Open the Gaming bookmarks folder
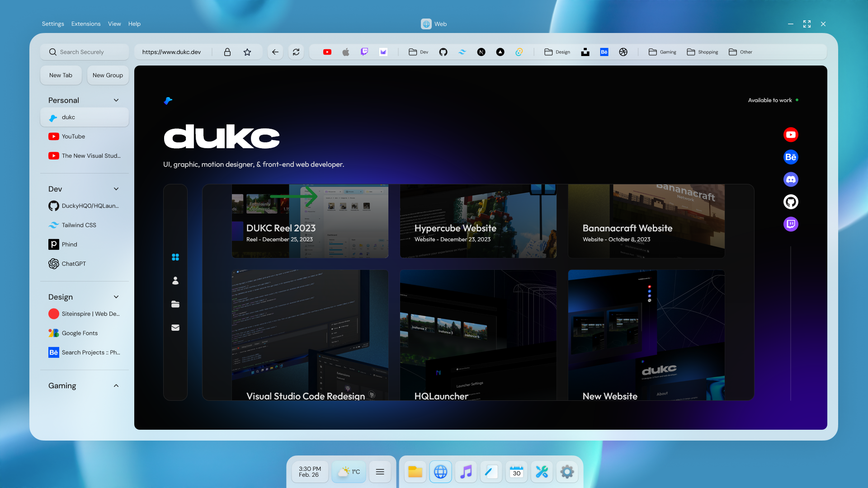This screenshot has height=488, width=868. (x=662, y=52)
